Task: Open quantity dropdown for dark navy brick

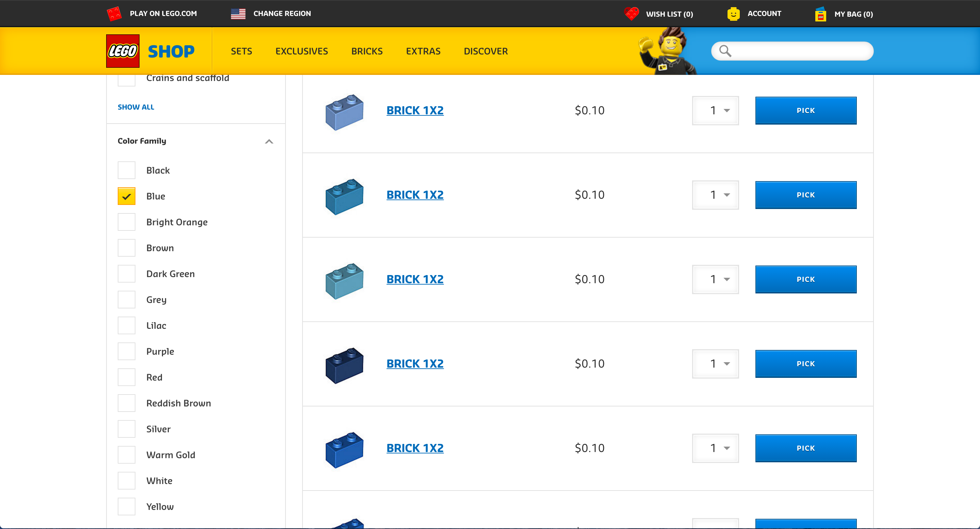Action: point(715,364)
